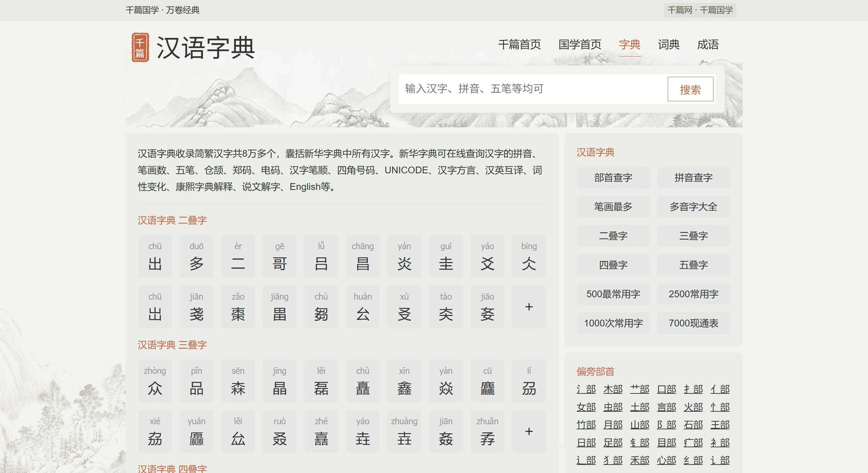Open the 拼音查字 lookup page

pyautogui.click(x=694, y=177)
